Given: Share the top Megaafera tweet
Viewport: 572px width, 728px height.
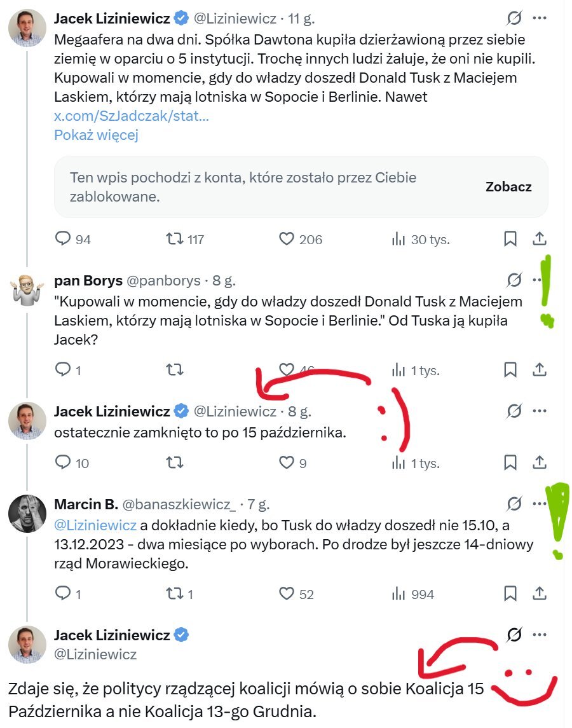Looking at the screenshot, I should click(x=539, y=239).
